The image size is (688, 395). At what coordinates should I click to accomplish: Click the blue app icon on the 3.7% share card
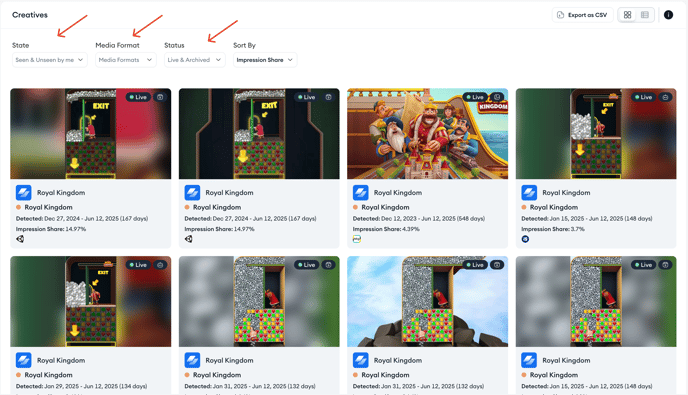529,192
